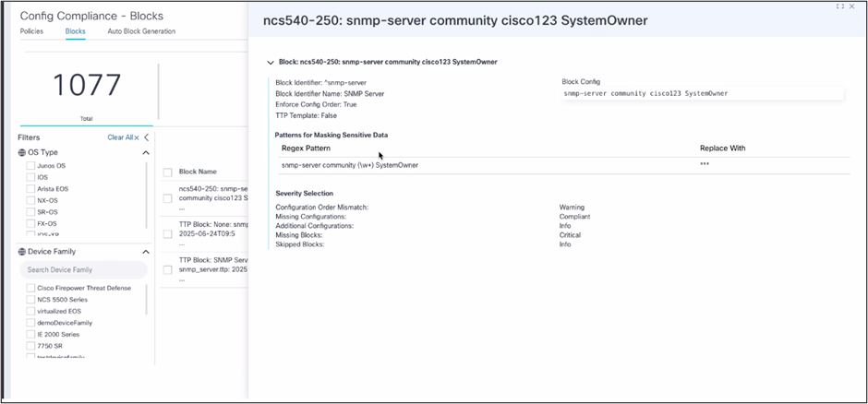Click Patterns for Masking Sensitive Data heading

[x=331, y=135]
